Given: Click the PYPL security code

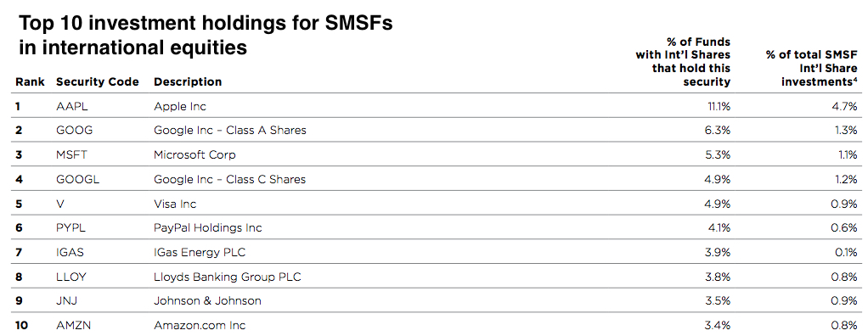Looking at the screenshot, I should click(70, 227).
